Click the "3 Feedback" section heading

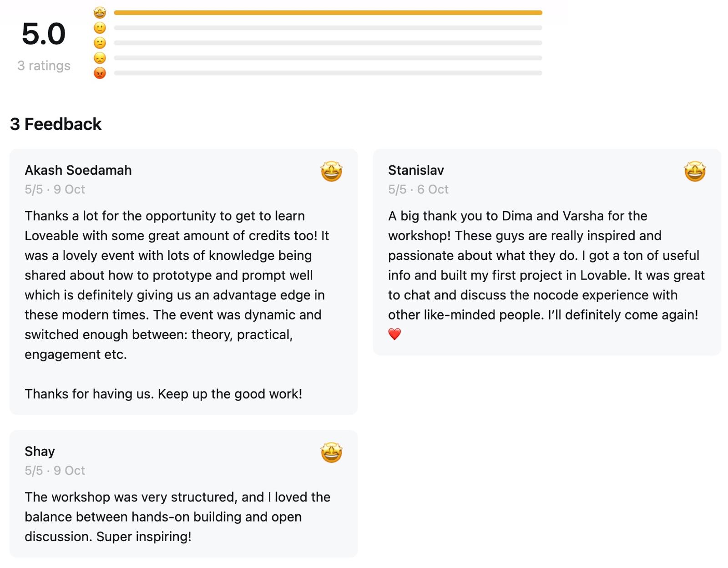(x=56, y=124)
